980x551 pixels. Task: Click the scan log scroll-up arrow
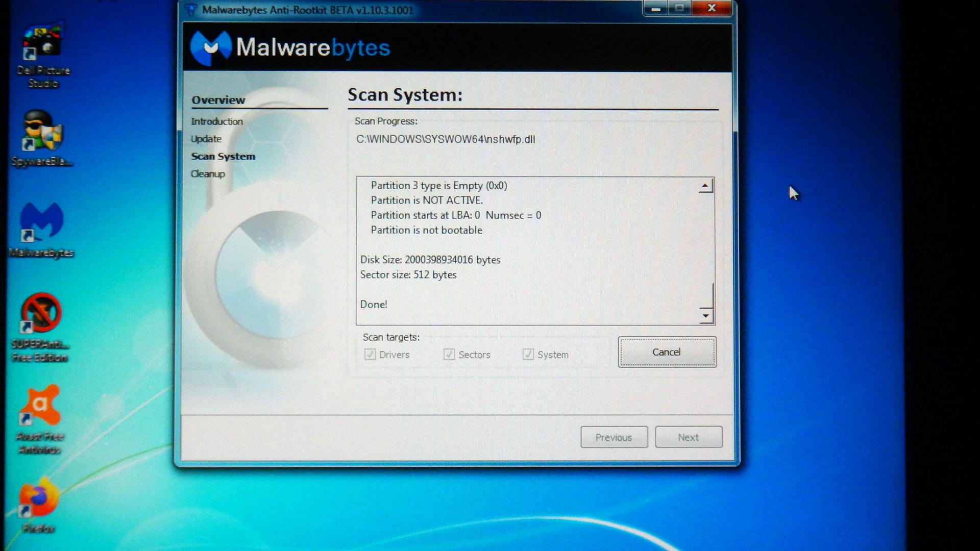[x=705, y=186]
